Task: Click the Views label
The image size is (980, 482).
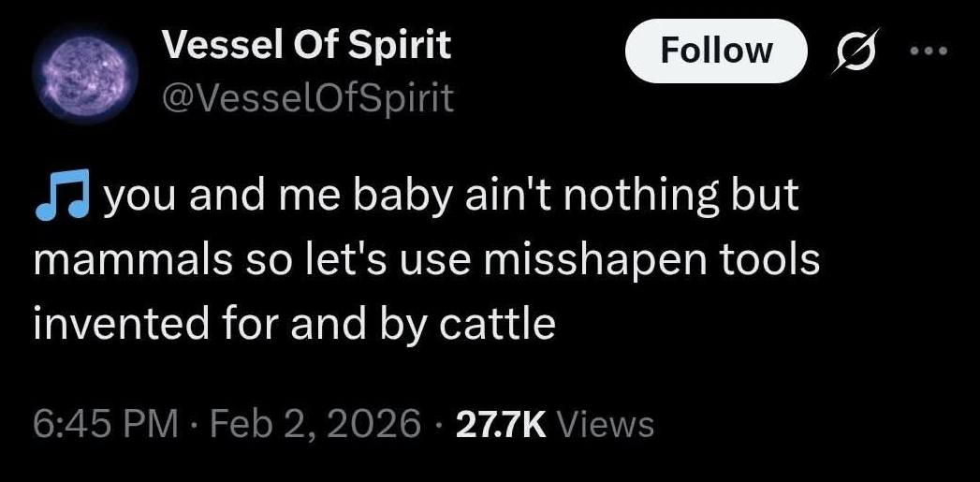Action: coord(605,423)
